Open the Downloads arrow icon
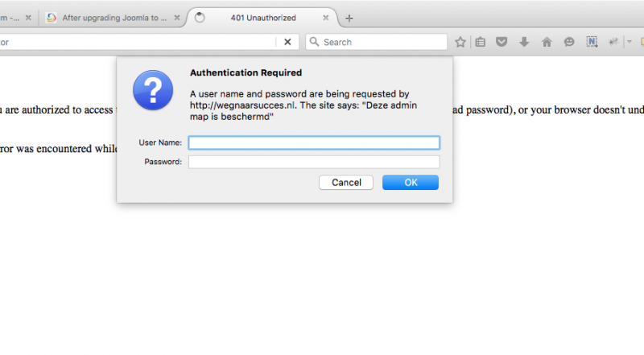The height and width of the screenshot is (355, 644). coord(524,42)
